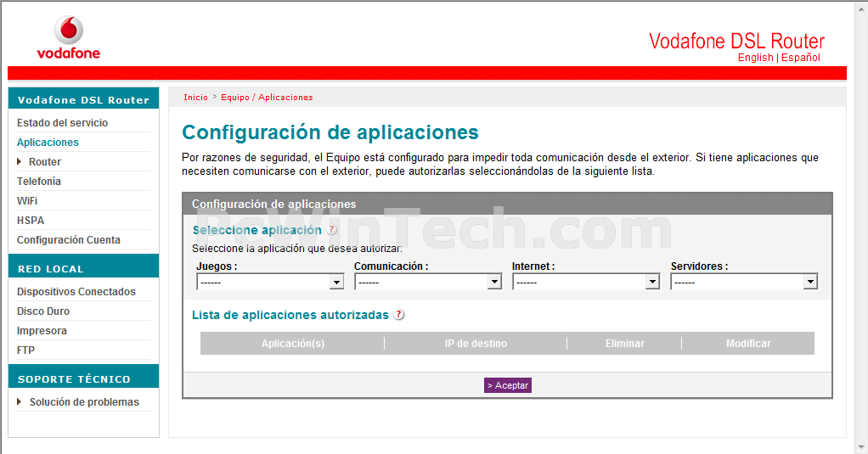This screenshot has width=868, height=454.
Task: Open the Juegos dropdown
Action: 270,282
